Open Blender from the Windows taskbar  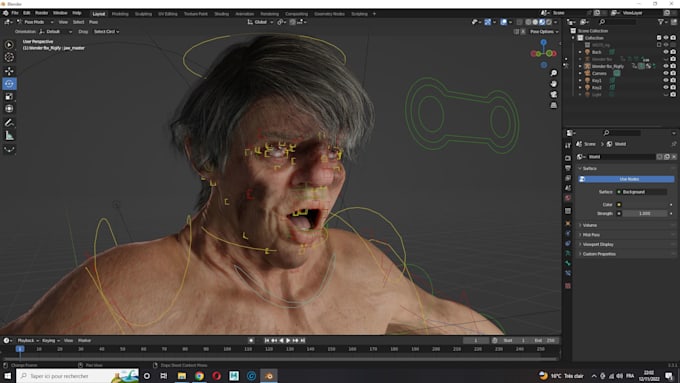point(269,376)
